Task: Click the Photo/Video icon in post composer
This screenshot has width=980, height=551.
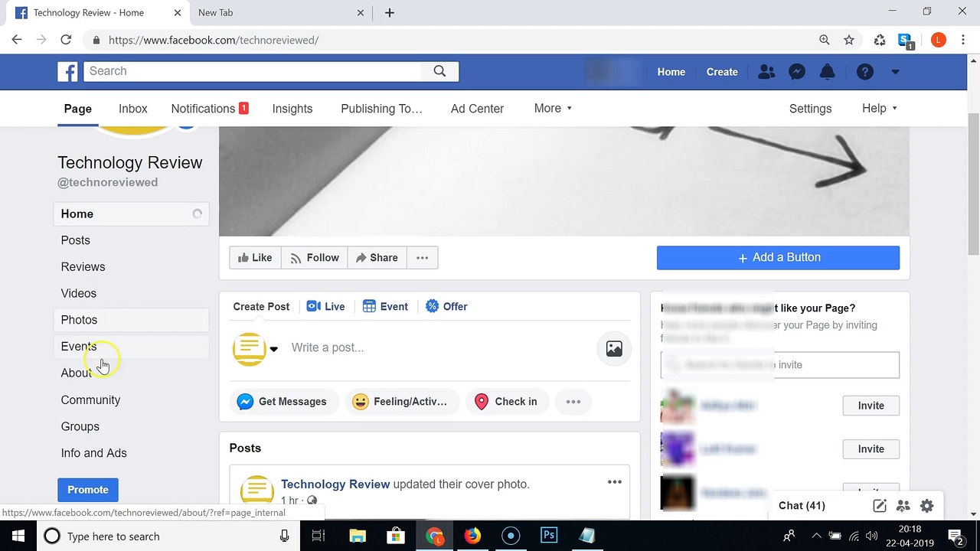Action: 614,348
